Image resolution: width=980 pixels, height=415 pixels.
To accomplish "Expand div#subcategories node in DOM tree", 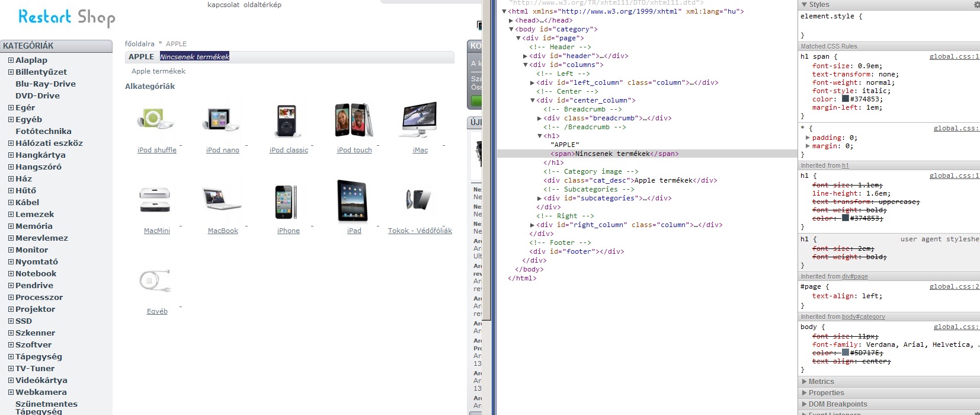I will tap(539, 198).
